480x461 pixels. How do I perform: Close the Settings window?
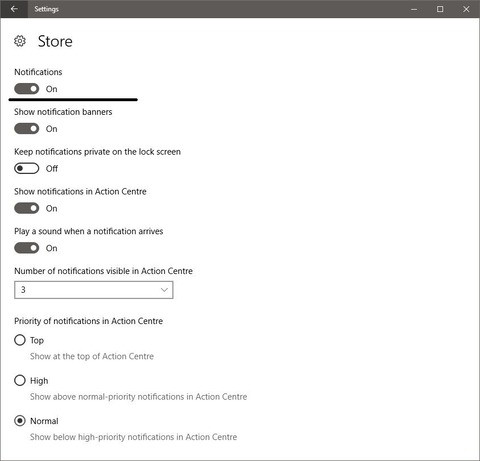pos(466,9)
